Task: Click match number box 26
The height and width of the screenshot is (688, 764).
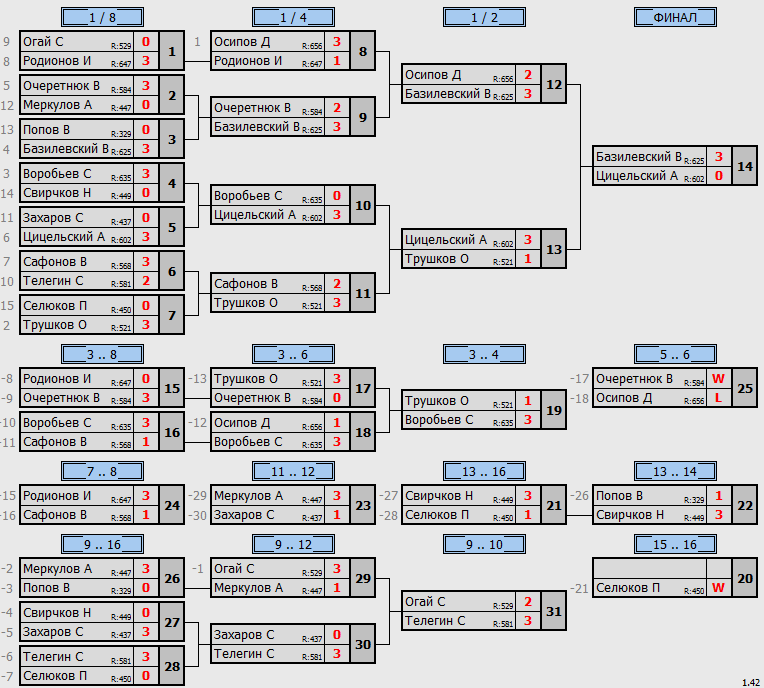Action: [172, 578]
